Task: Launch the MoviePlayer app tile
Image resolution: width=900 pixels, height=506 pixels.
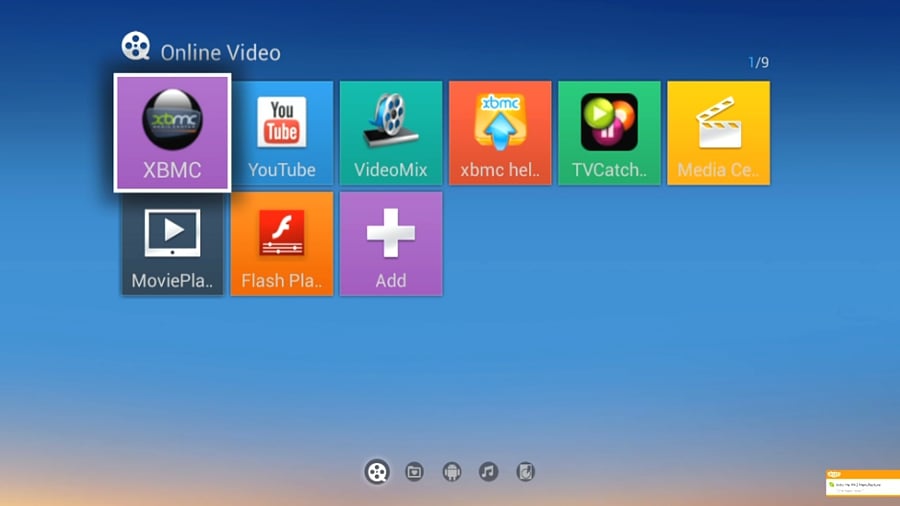Action: [173, 243]
